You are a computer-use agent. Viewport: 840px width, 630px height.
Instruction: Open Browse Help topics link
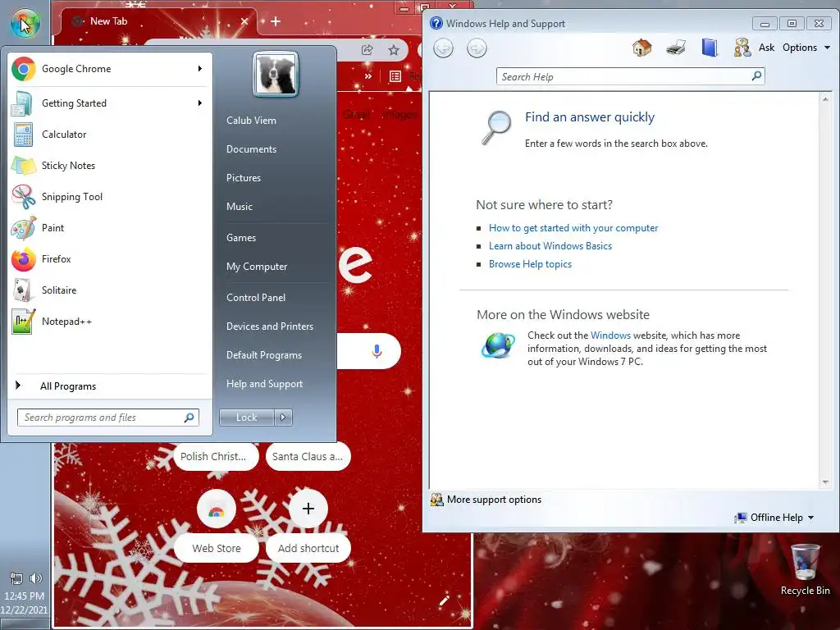(x=530, y=264)
